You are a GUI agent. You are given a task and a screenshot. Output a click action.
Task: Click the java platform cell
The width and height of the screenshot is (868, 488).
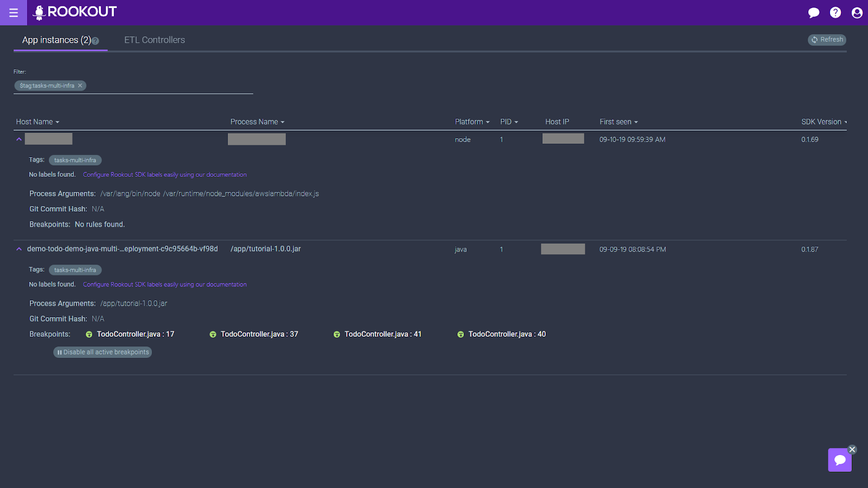click(461, 249)
